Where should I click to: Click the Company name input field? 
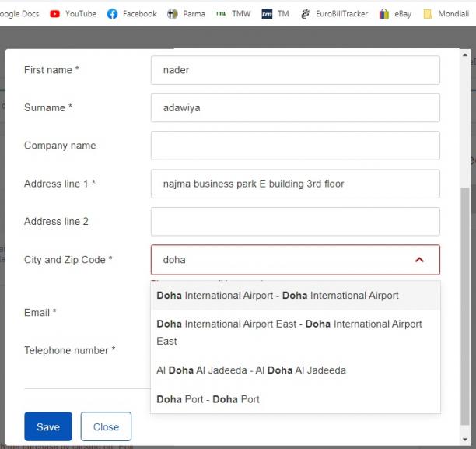click(x=296, y=146)
